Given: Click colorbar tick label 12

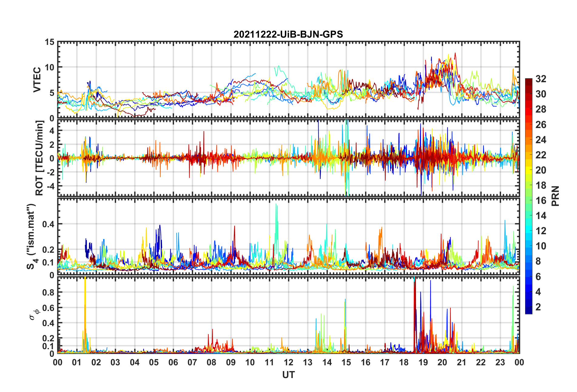Looking at the screenshot, I should coord(541,231).
